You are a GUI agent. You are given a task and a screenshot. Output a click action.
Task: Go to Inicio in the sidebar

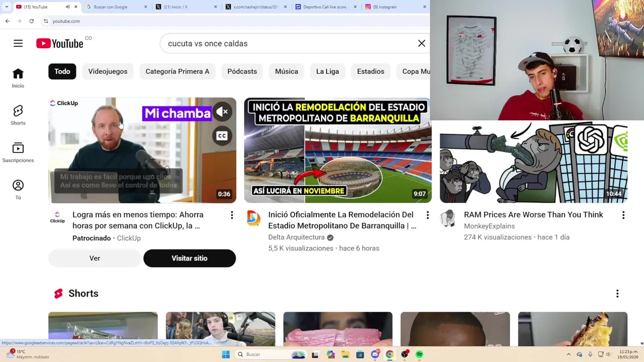click(18, 78)
